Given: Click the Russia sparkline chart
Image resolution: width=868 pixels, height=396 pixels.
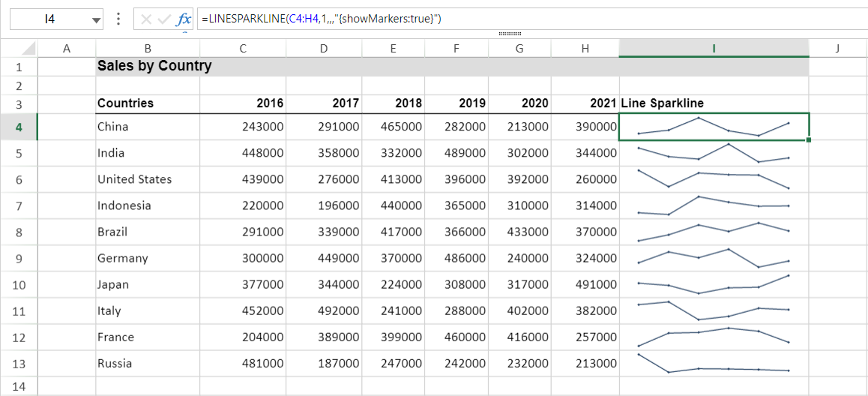Looking at the screenshot, I should coord(713,364).
